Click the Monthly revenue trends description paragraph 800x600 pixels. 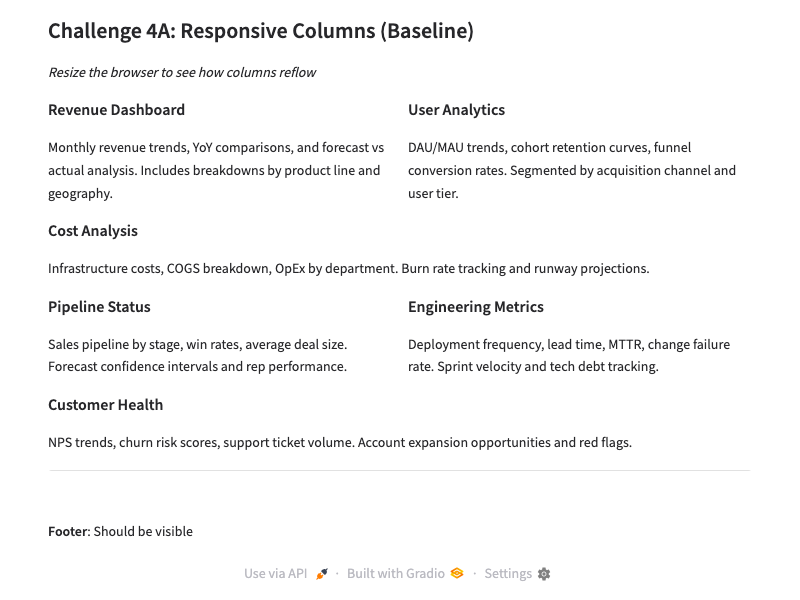(216, 170)
